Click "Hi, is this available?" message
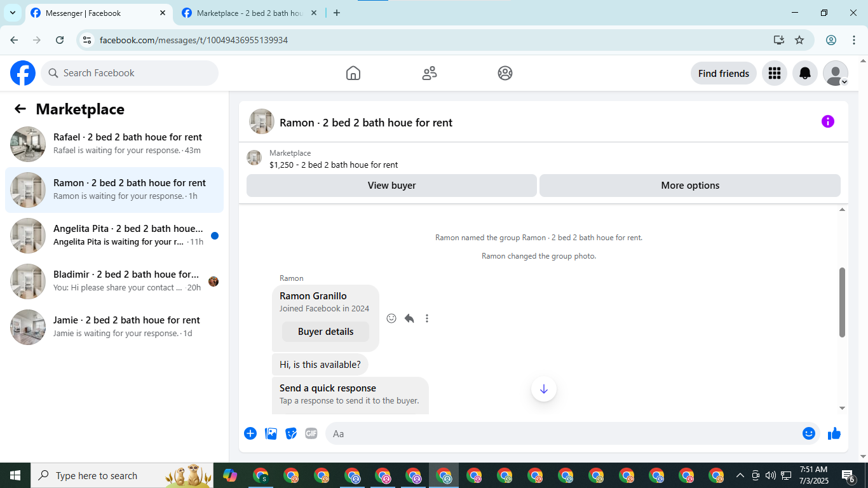868x488 pixels. (x=320, y=365)
